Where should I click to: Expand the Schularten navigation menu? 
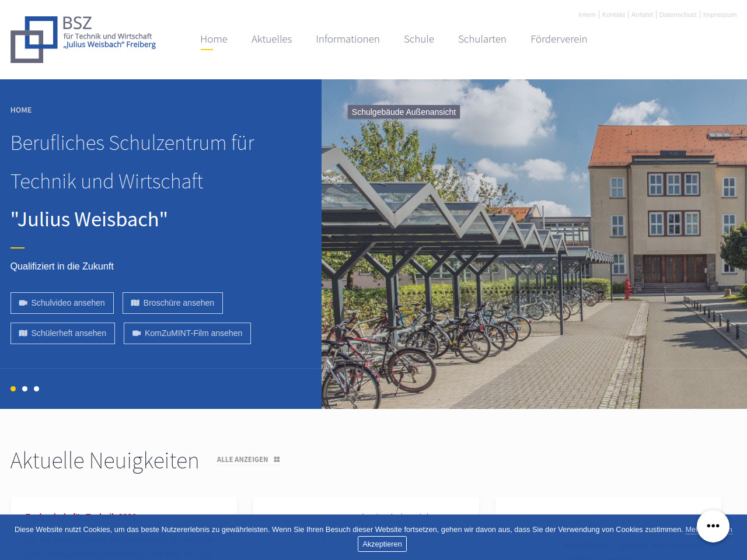pos(482,39)
